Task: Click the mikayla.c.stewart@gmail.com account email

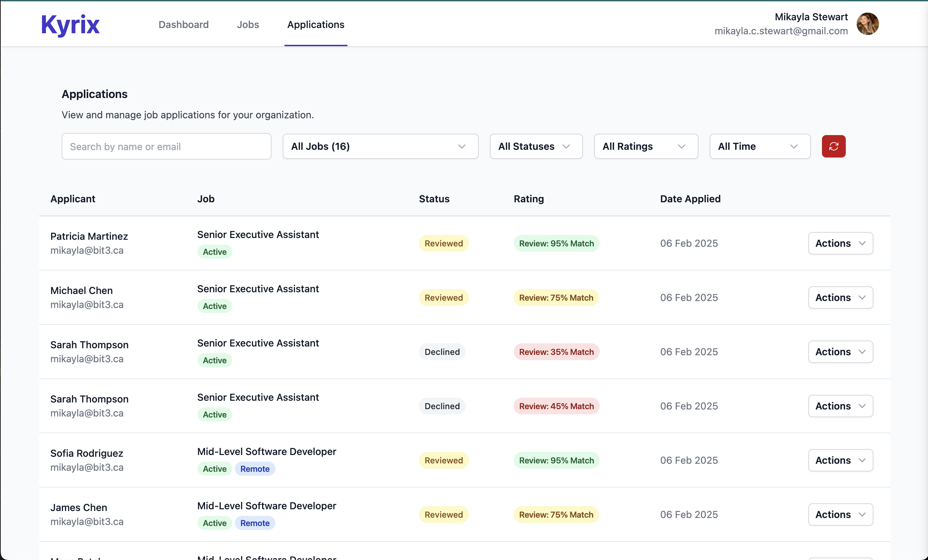Action: tap(781, 31)
